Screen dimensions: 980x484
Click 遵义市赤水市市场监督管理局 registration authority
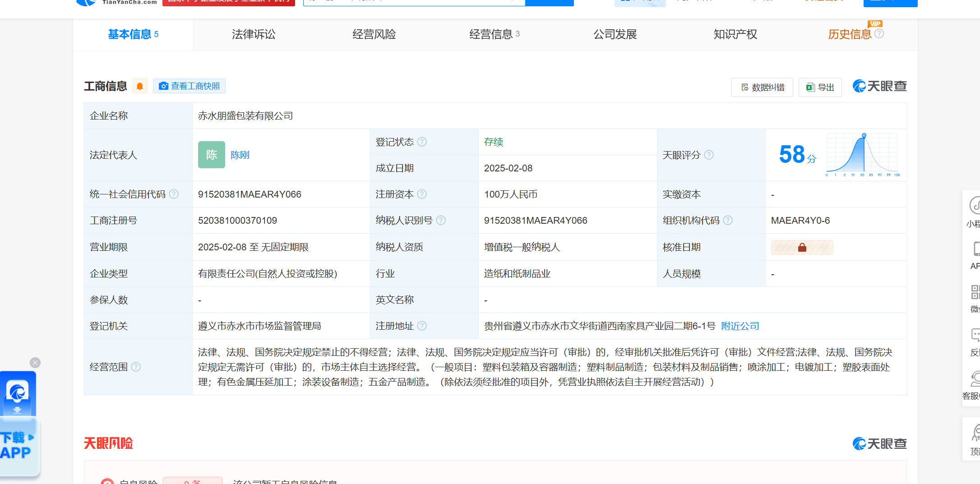259,326
